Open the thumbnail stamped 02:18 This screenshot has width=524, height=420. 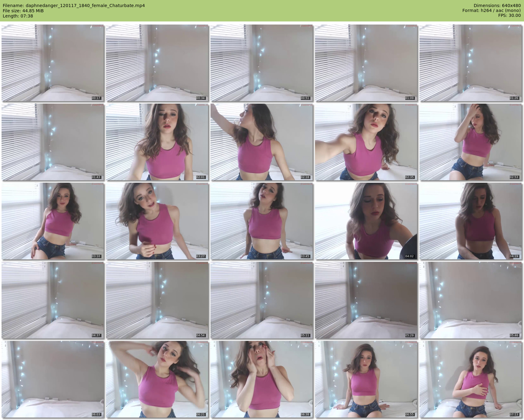pyautogui.click(x=262, y=142)
